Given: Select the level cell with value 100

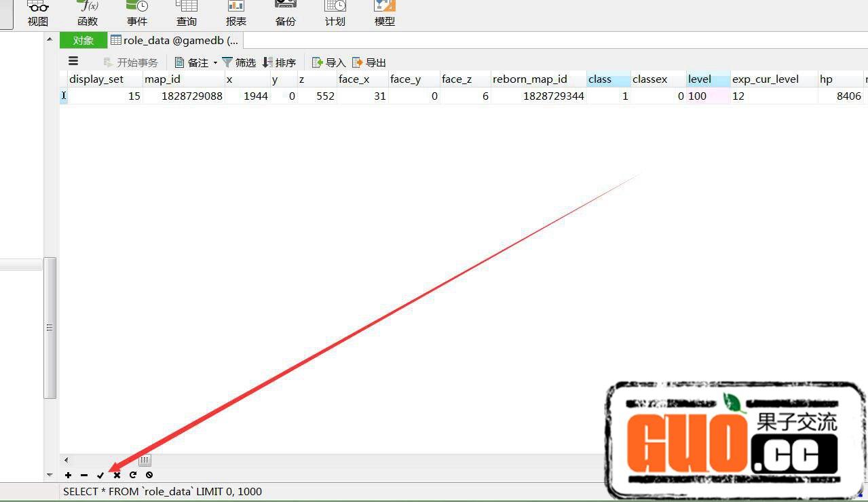Looking at the screenshot, I should pos(707,96).
